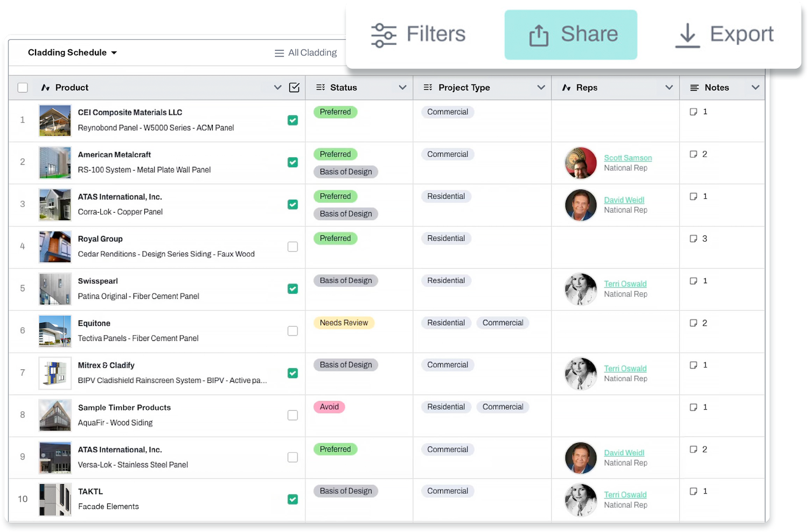Uncheck the Mitrex & Cladify checkbox
The image size is (808, 532).
(x=292, y=373)
